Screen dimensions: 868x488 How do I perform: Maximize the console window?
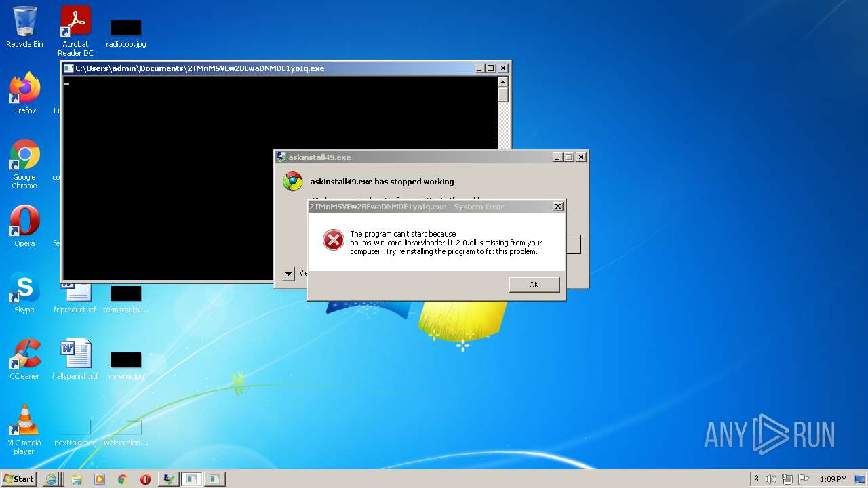coord(491,68)
